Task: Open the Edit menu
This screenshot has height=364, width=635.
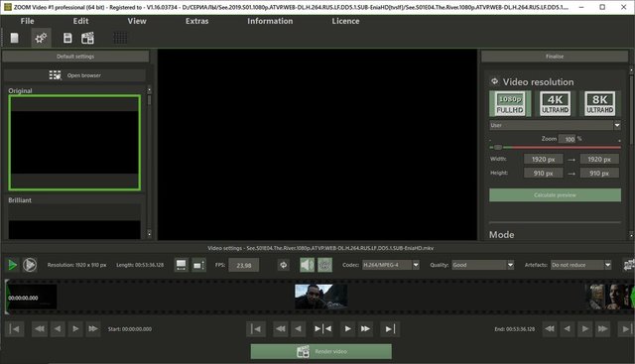Action: [80, 21]
